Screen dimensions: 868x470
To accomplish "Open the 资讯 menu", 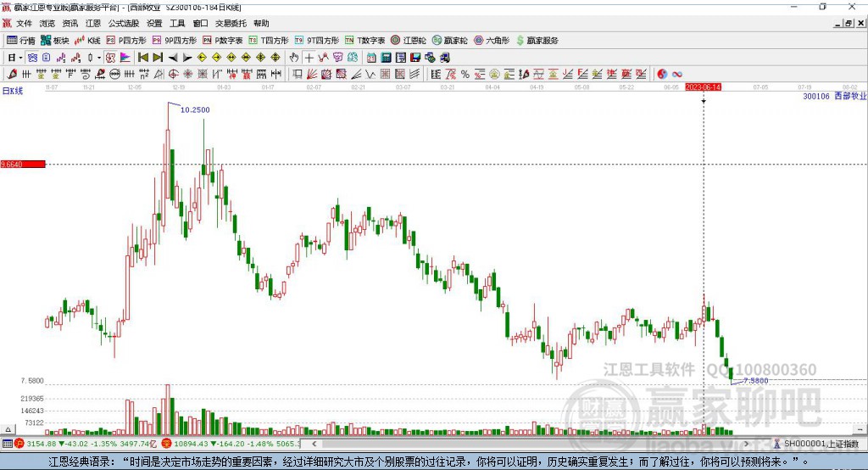I will click(70, 23).
